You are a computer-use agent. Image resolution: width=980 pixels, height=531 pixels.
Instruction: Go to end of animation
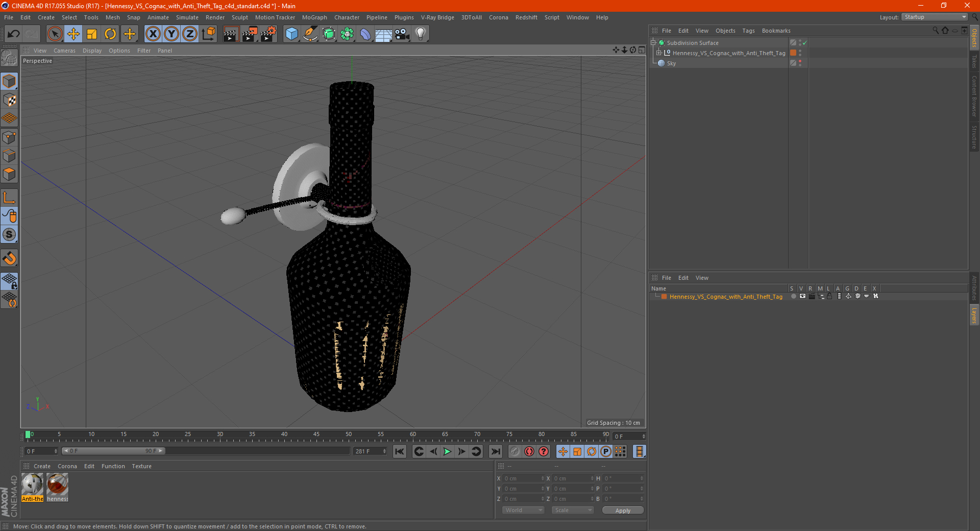pyautogui.click(x=495, y=451)
